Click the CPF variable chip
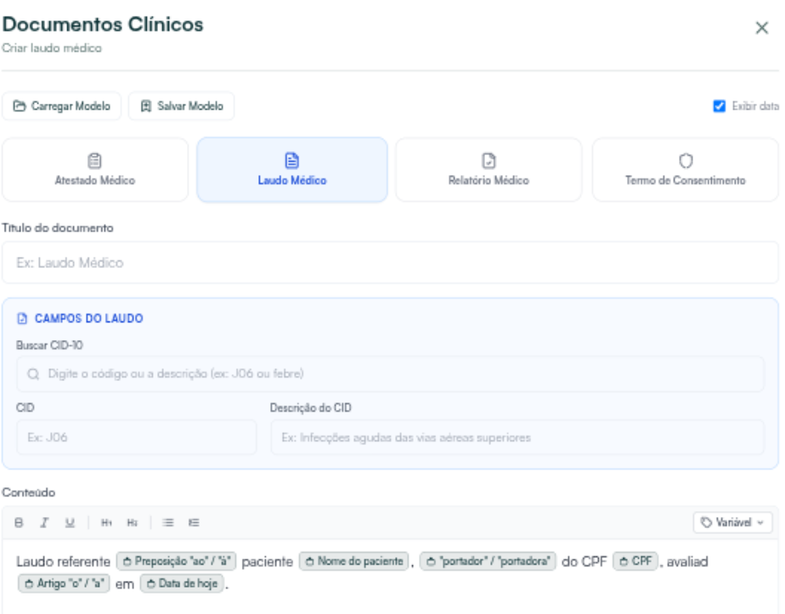 (x=635, y=561)
